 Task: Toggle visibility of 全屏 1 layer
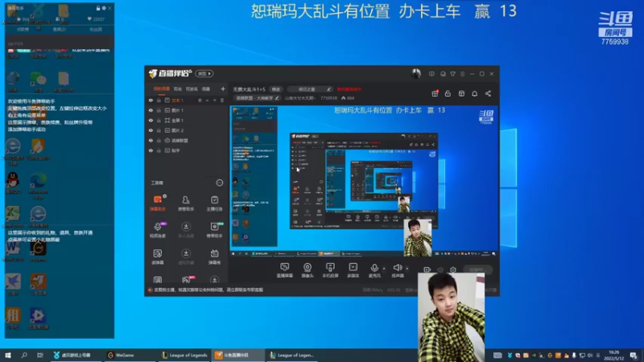tap(151, 120)
